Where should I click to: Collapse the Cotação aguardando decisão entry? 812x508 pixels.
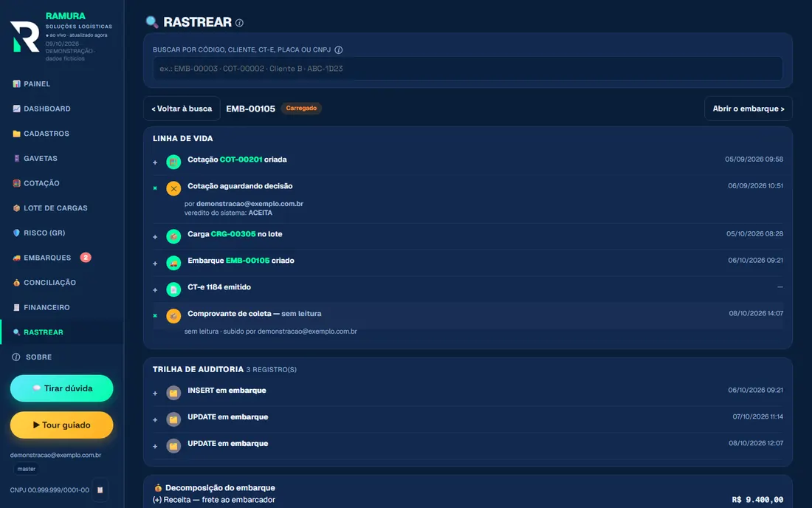click(x=155, y=188)
